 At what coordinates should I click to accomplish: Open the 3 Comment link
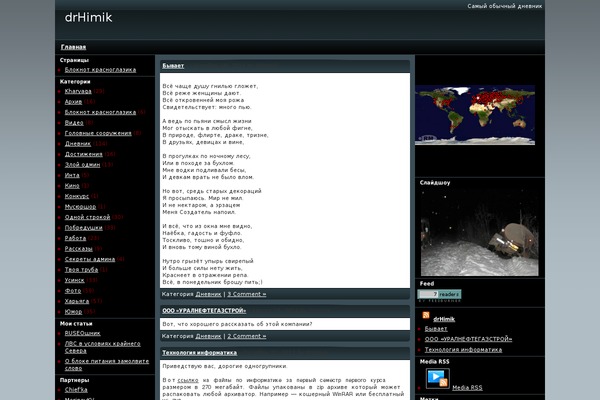[247, 294]
